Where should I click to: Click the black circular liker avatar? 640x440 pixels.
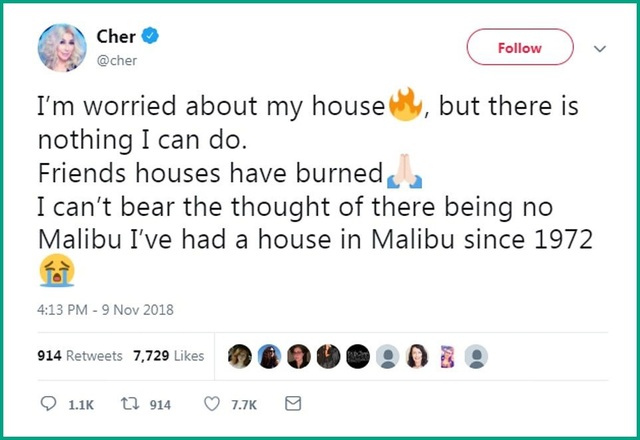(357, 356)
